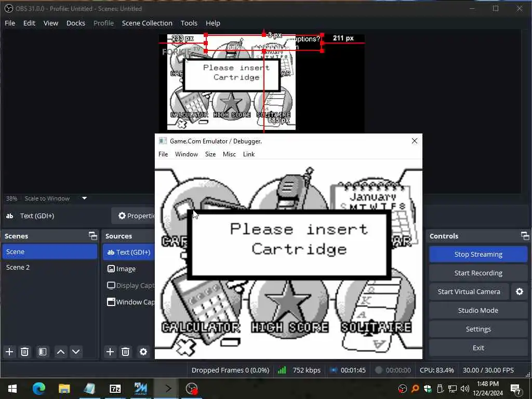Open the emulator's Size menu
Screen dimensions: 532x399
tap(210, 154)
